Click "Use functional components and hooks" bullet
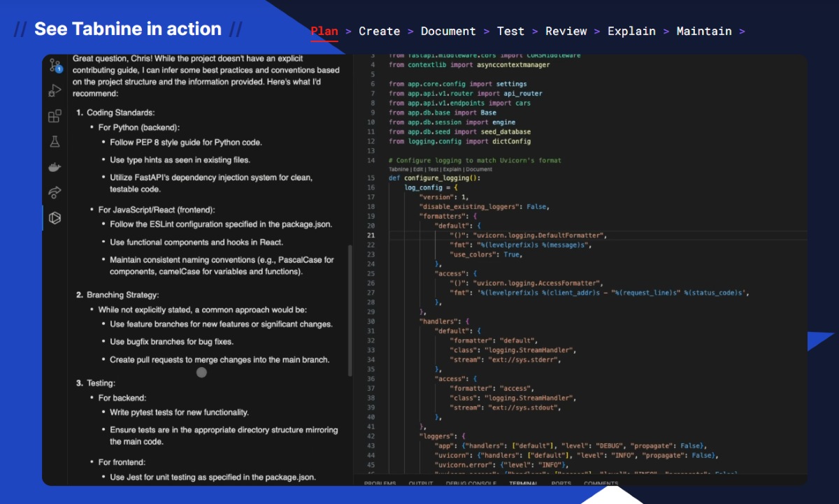This screenshot has width=839, height=504. 196,243
